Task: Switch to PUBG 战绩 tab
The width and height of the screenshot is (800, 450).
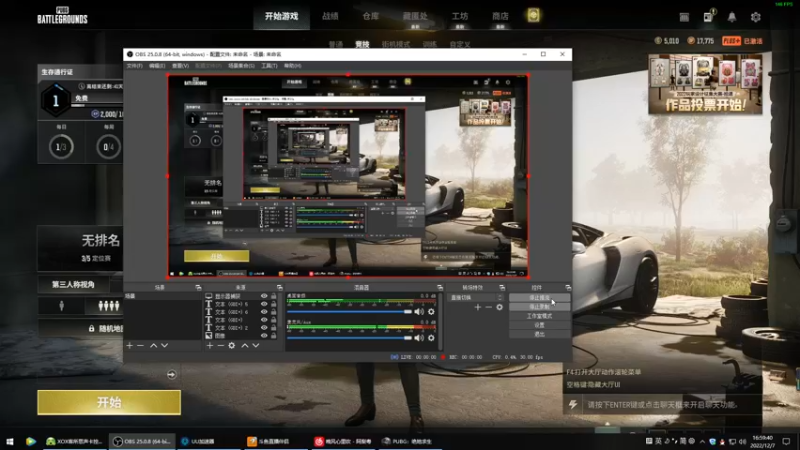Action: tap(330, 16)
